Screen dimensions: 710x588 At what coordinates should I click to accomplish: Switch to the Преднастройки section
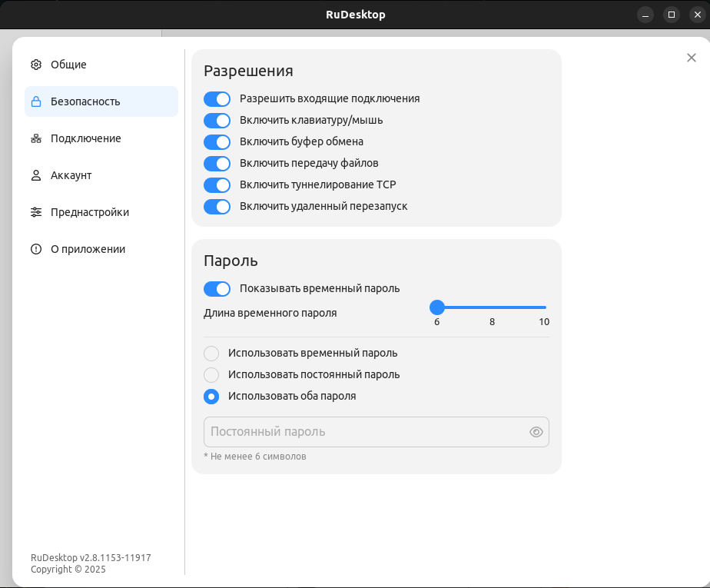[101, 212]
